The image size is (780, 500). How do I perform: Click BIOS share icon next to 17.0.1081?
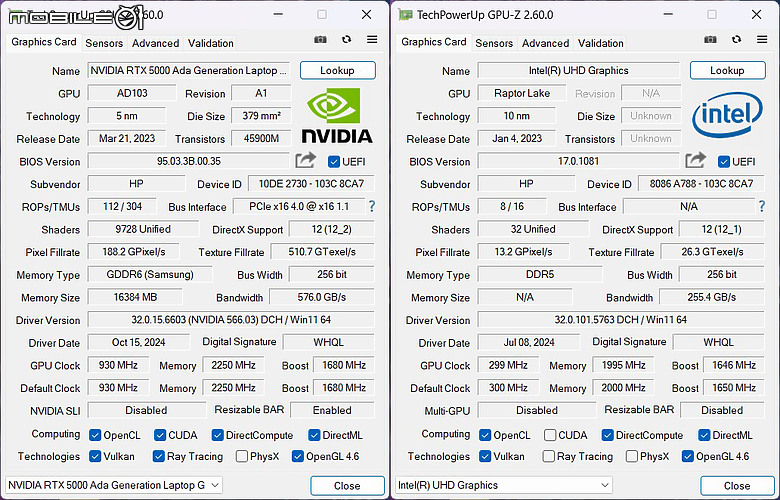[695, 160]
